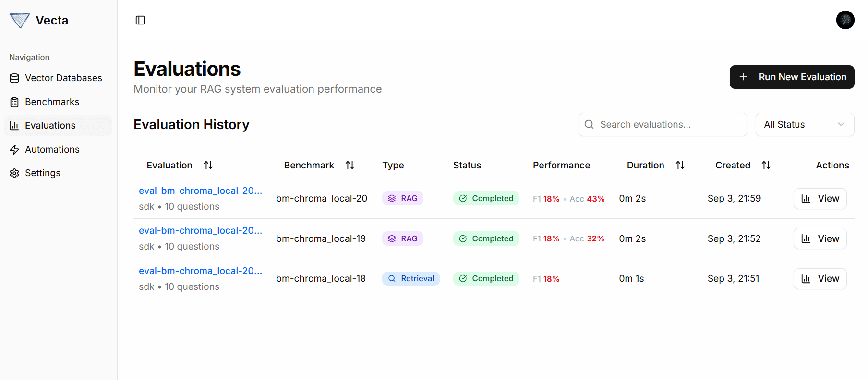Sort by Benchmark column arrows
Screen dimensions: 868x381
tap(350, 165)
